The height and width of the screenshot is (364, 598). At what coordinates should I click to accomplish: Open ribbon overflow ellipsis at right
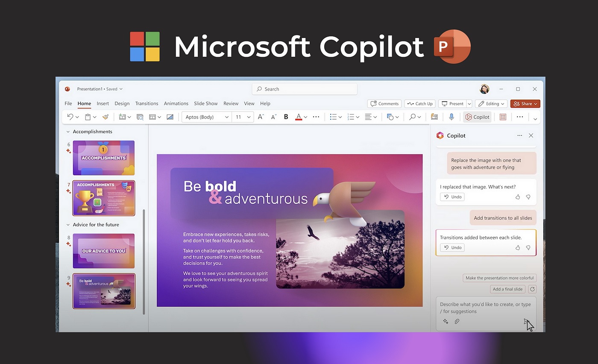(520, 117)
